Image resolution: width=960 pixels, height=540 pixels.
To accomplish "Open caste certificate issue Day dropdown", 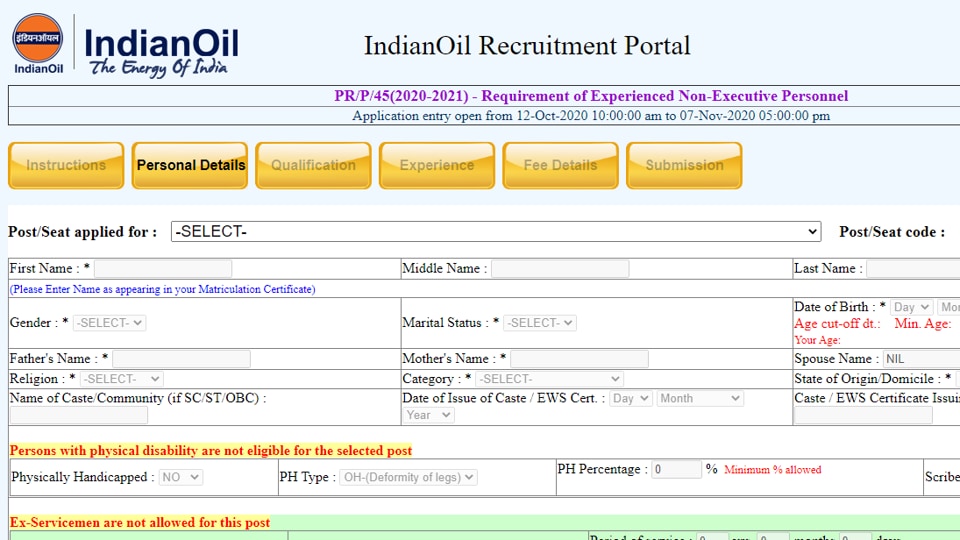I will [x=631, y=399].
